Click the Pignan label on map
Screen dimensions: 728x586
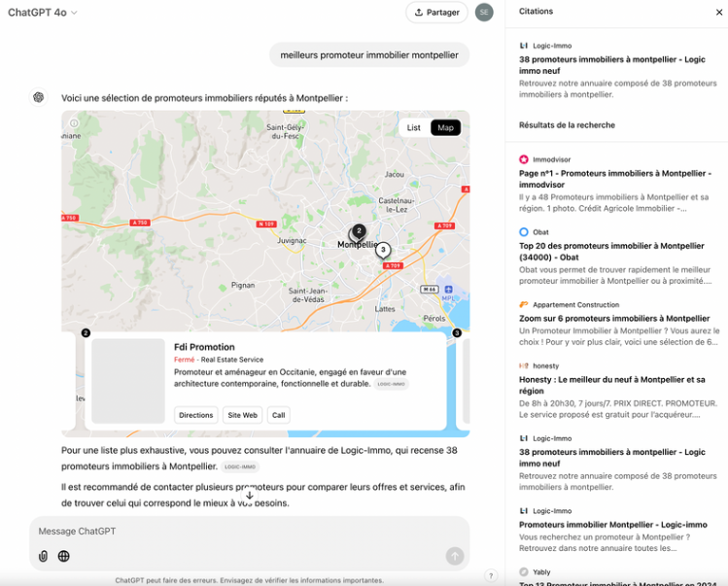243,285
